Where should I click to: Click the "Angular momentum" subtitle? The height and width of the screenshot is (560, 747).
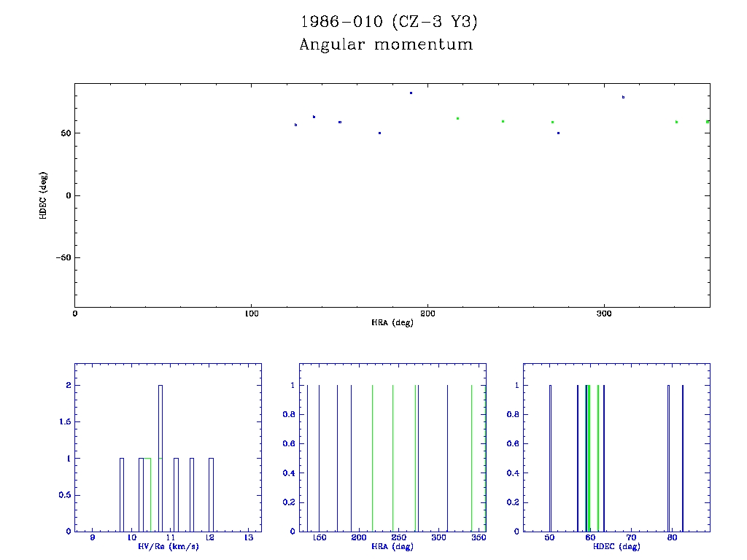point(387,44)
